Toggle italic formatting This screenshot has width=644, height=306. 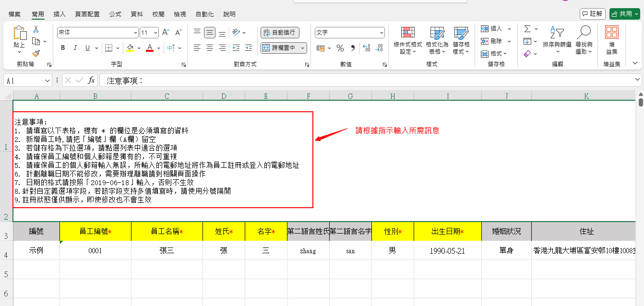pos(75,48)
